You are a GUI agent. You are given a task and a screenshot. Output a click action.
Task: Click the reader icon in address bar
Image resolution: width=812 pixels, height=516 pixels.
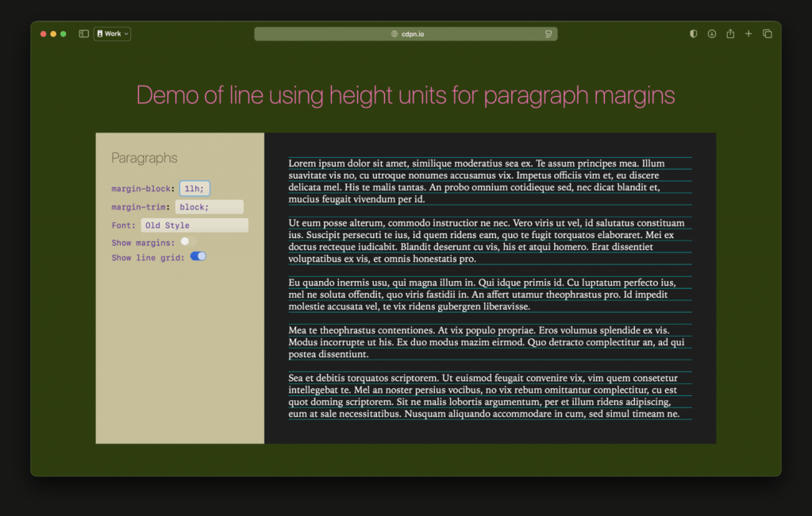coord(548,34)
